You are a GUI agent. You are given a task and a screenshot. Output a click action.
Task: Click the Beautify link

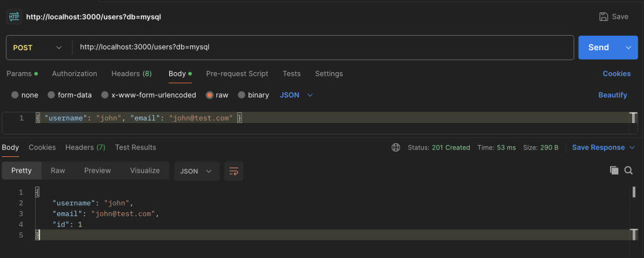[613, 95]
